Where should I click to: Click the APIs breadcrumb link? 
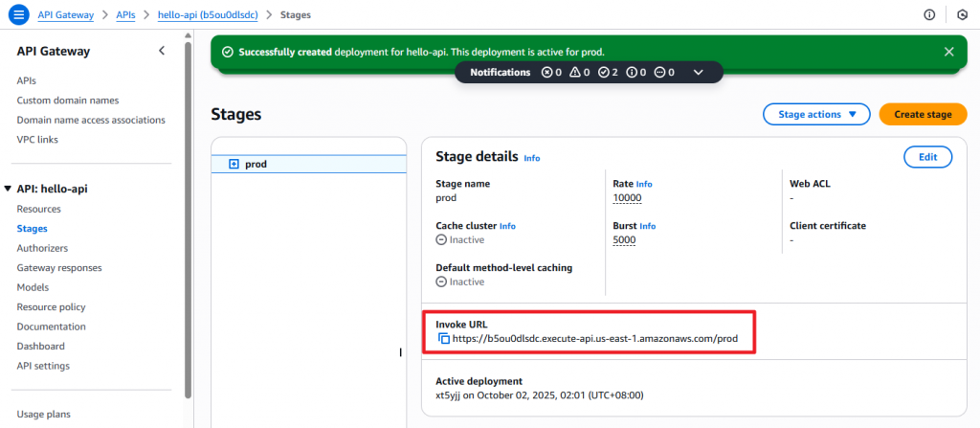[x=126, y=15]
